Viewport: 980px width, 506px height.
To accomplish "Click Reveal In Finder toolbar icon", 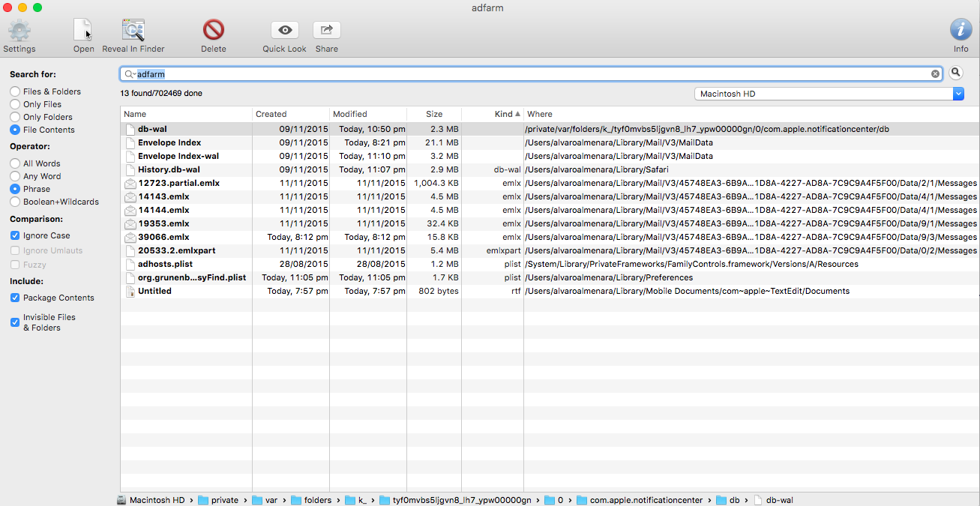I will 133,31.
